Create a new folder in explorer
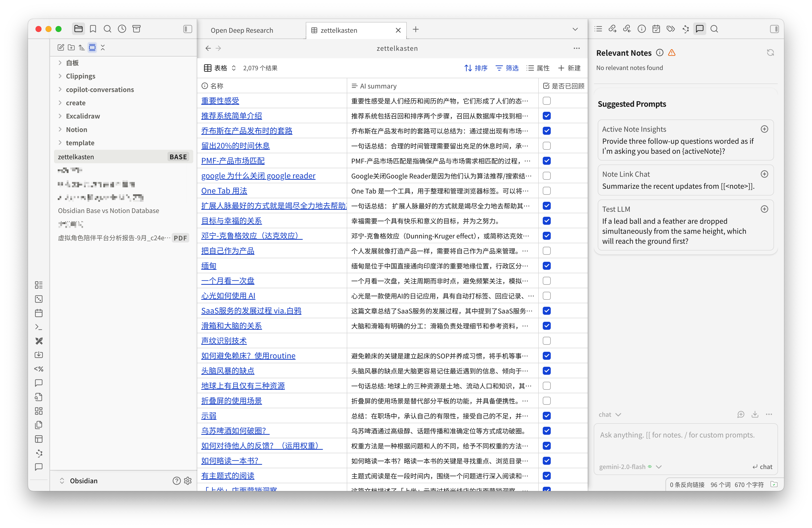 tap(71, 47)
